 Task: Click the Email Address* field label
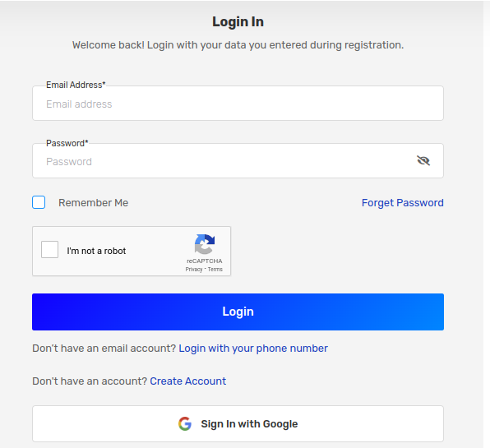(x=76, y=85)
